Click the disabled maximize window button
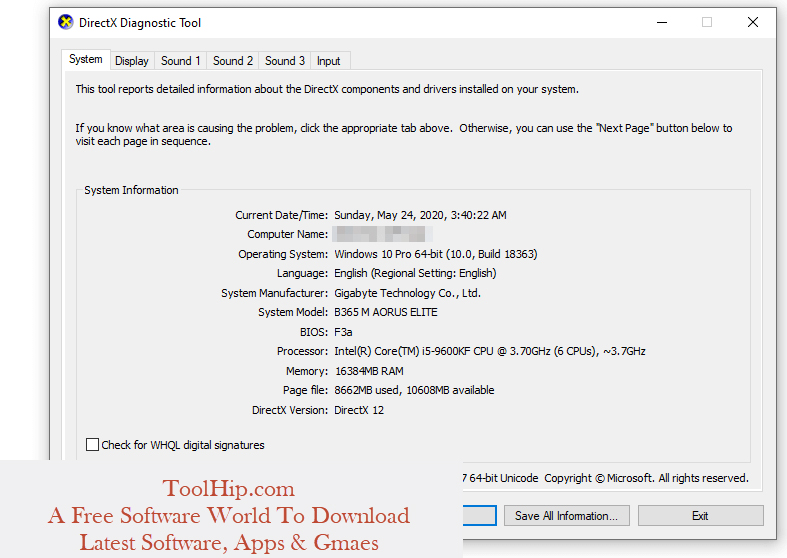 707,23
